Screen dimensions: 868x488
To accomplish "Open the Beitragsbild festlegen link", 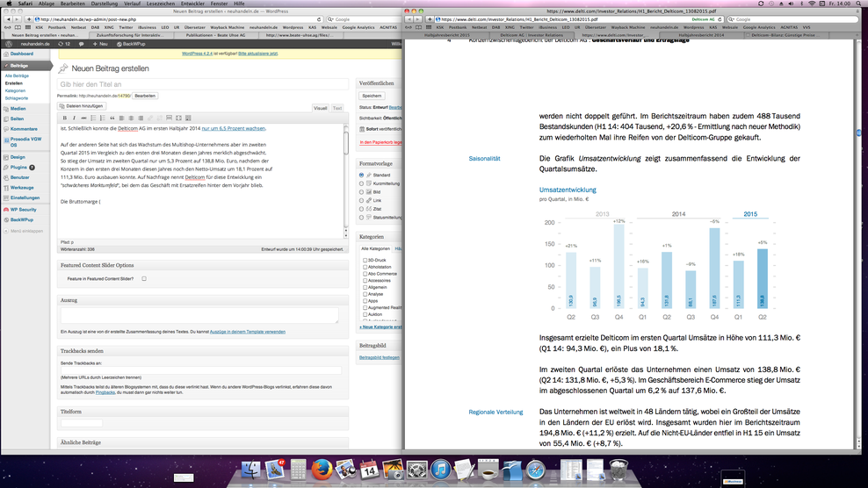I will pos(380,357).
